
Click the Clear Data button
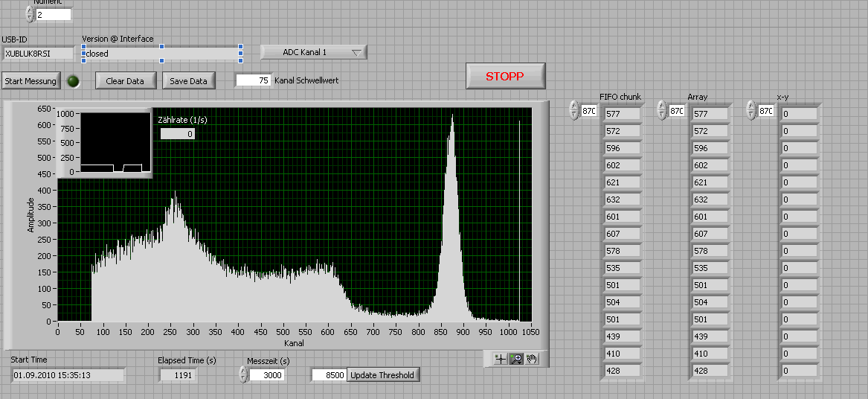[125, 81]
